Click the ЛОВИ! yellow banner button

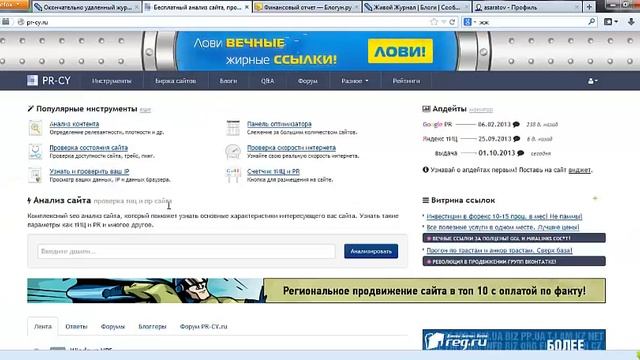coord(400,51)
